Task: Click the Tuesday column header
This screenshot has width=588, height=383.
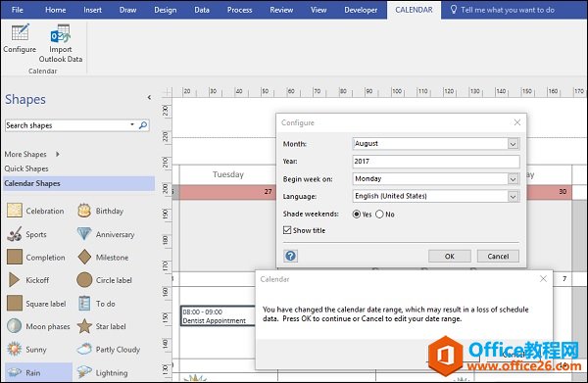Action: point(228,174)
